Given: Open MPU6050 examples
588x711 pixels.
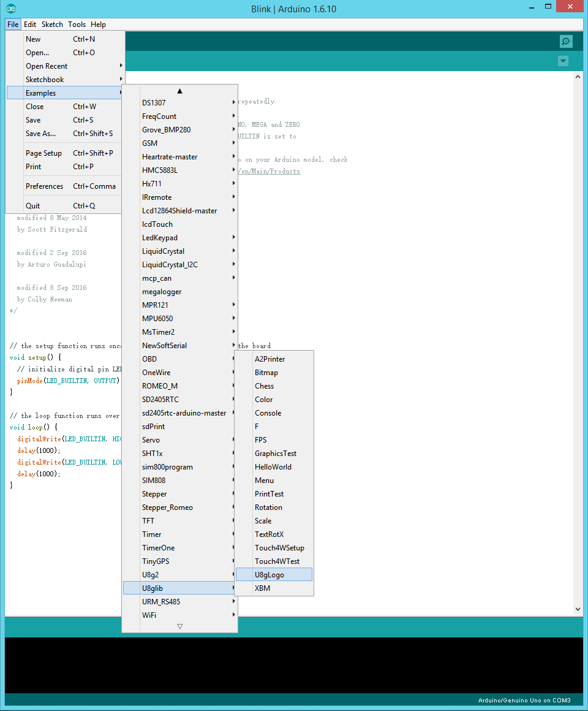Looking at the screenshot, I should click(x=180, y=319).
